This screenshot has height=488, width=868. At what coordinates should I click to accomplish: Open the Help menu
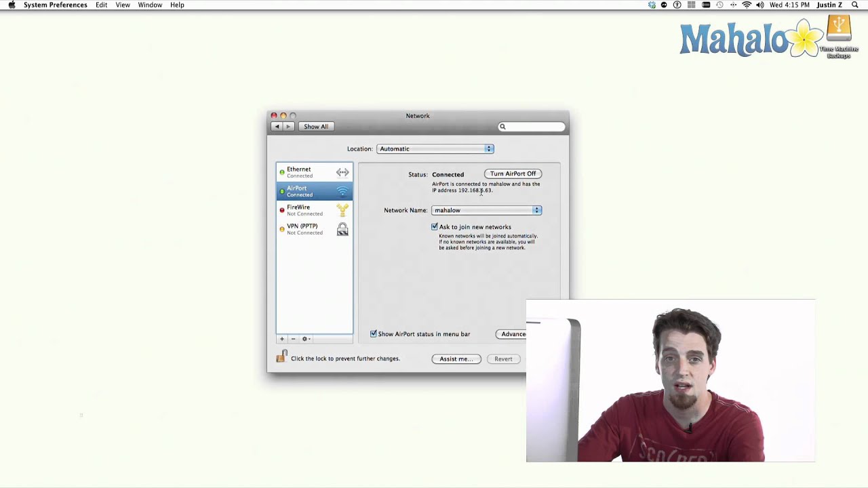coord(177,5)
